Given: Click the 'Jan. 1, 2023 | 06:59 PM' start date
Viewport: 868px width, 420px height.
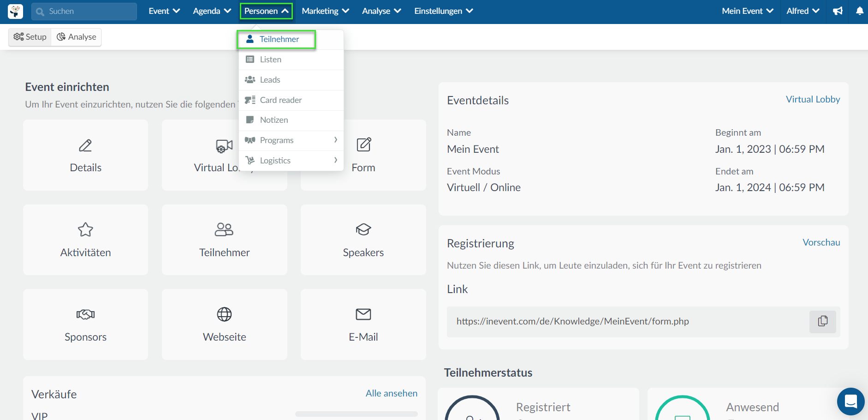Looking at the screenshot, I should (770, 149).
